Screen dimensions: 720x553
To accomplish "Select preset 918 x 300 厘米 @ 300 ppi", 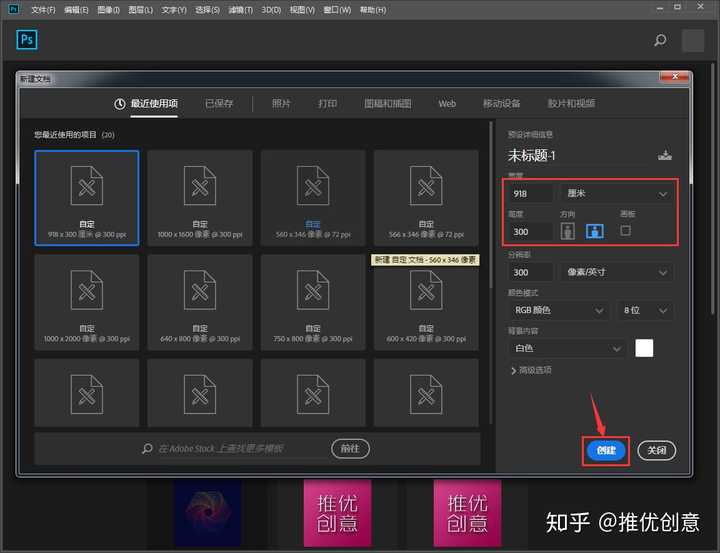I will tap(87, 198).
